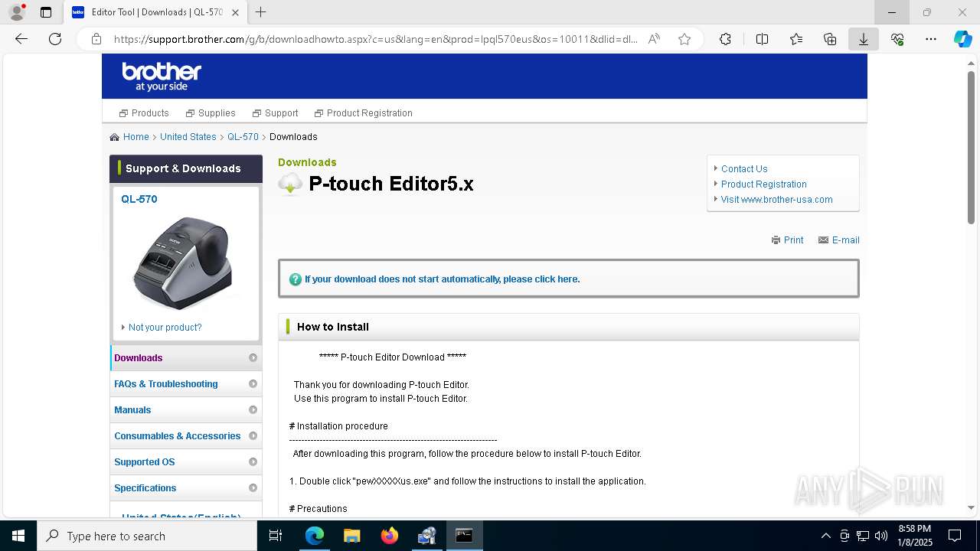Open Manuals in the sidebar
This screenshot has width=980, height=551.
pyautogui.click(x=186, y=410)
